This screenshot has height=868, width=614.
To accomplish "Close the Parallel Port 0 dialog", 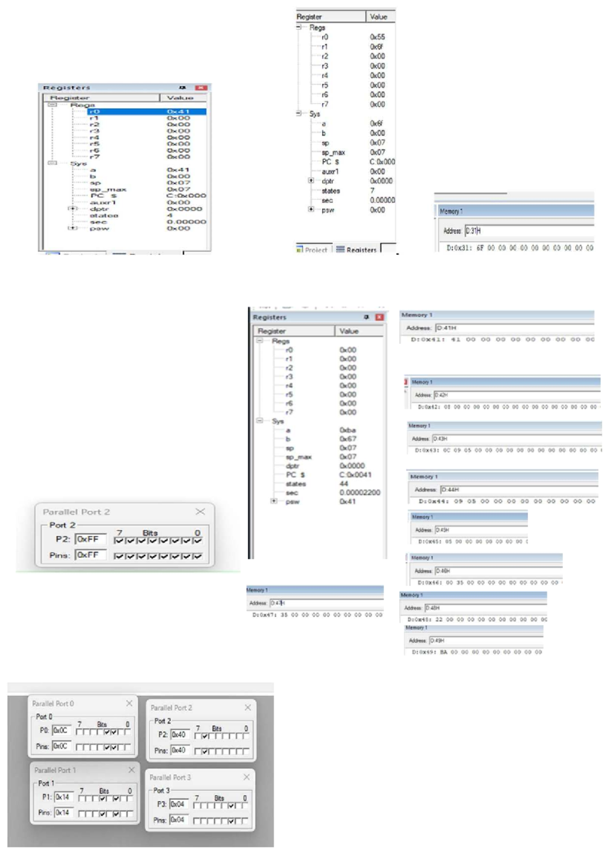I will coord(129,703).
